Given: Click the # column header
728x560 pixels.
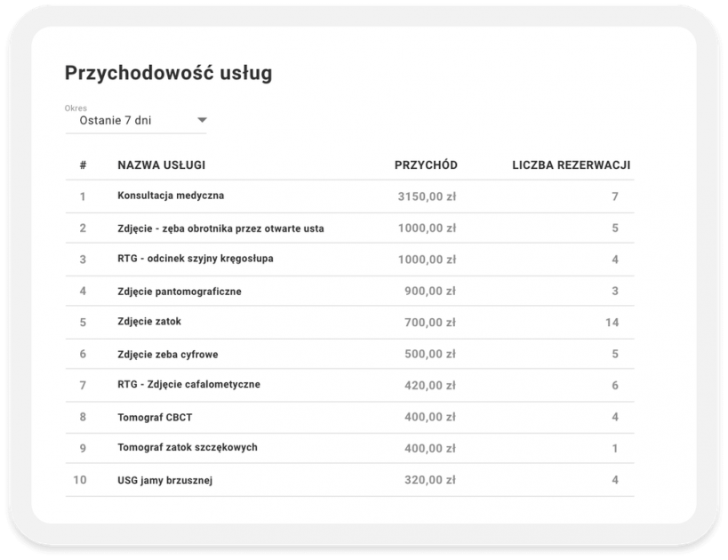Looking at the screenshot, I should tap(83, 164).
